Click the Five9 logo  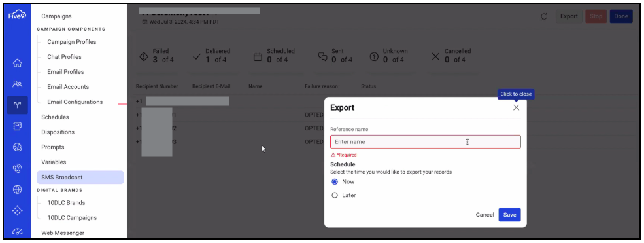17,16
